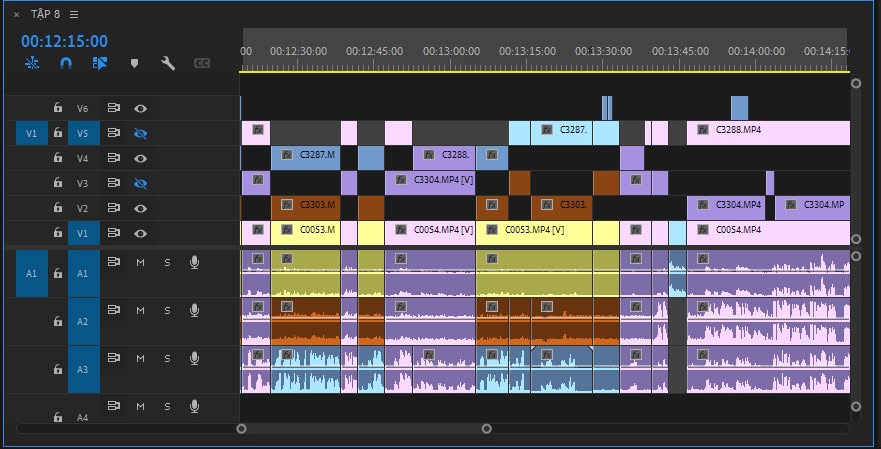Image resolution: width=881 pixels, height=449 pixels.
Task: Click the A1 source patching button
Action: [30, 272]
